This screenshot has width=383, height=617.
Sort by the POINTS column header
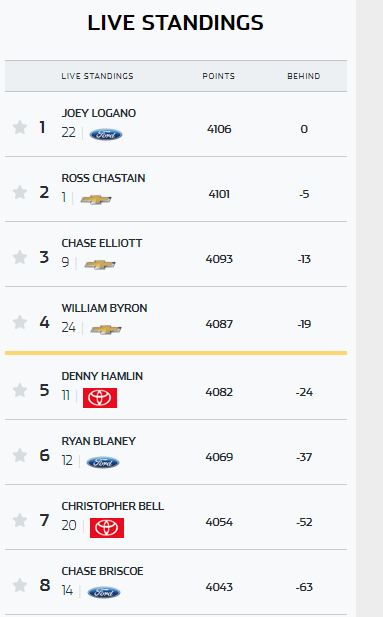tap(218, 76)
